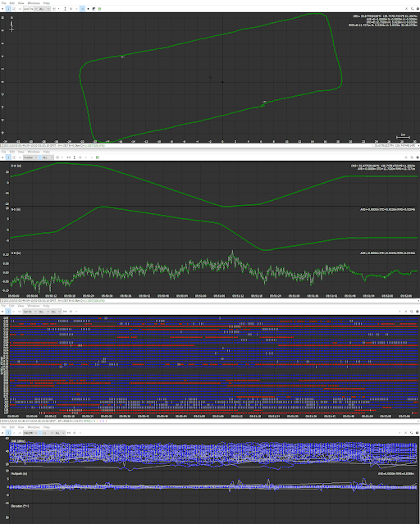Open Gnd Trk plot type dropdown

pyautogui.click(x=30, y=9)
